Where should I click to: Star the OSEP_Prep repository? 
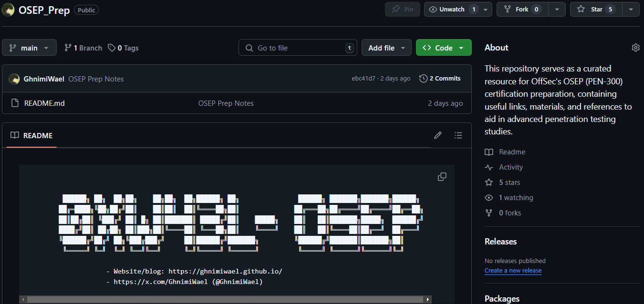(596, 9)
